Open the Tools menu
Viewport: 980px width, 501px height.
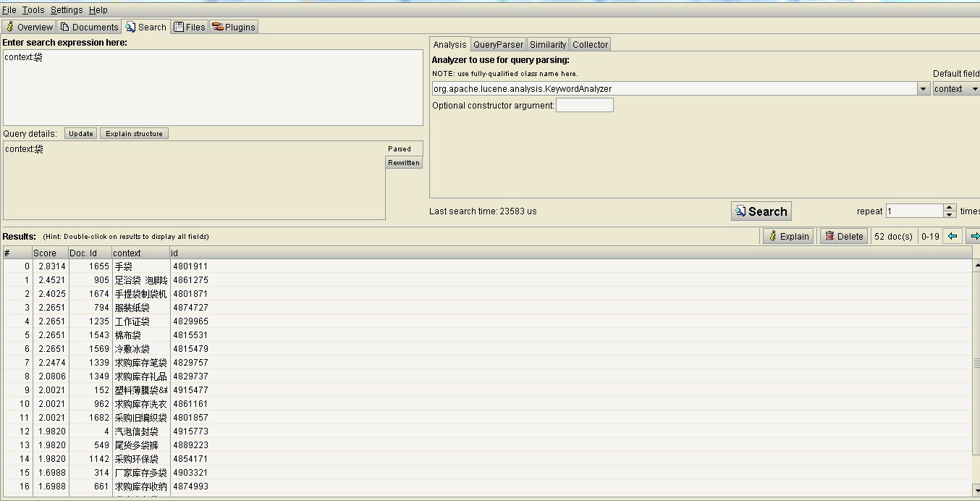[x=33, y=9]
